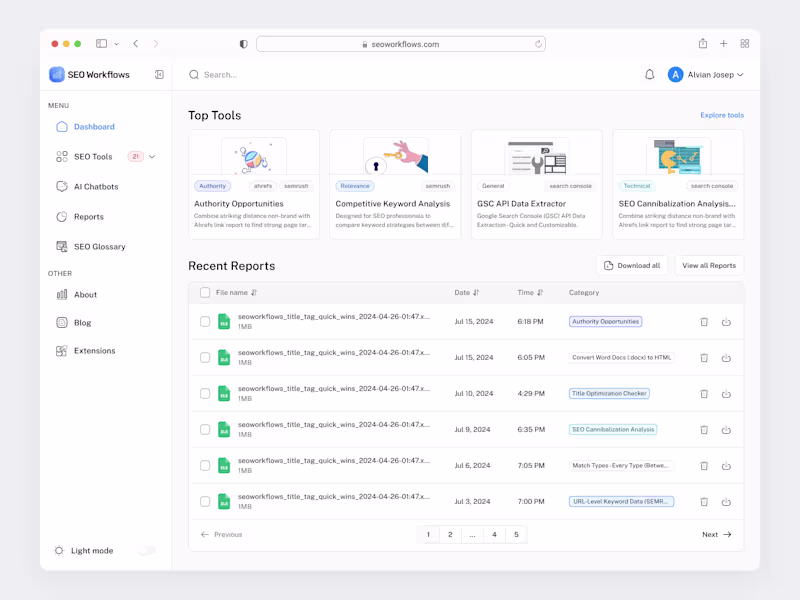This screenshot has width=800, height=600.
Task: Click the user avatar icon
Action: click(x=675, y=74)
